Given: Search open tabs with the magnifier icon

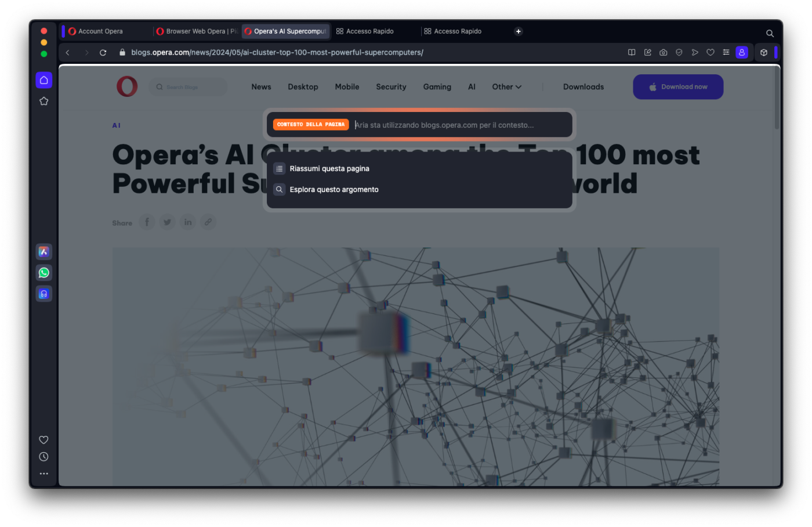Looking at the screenshot, I should 770,33.
